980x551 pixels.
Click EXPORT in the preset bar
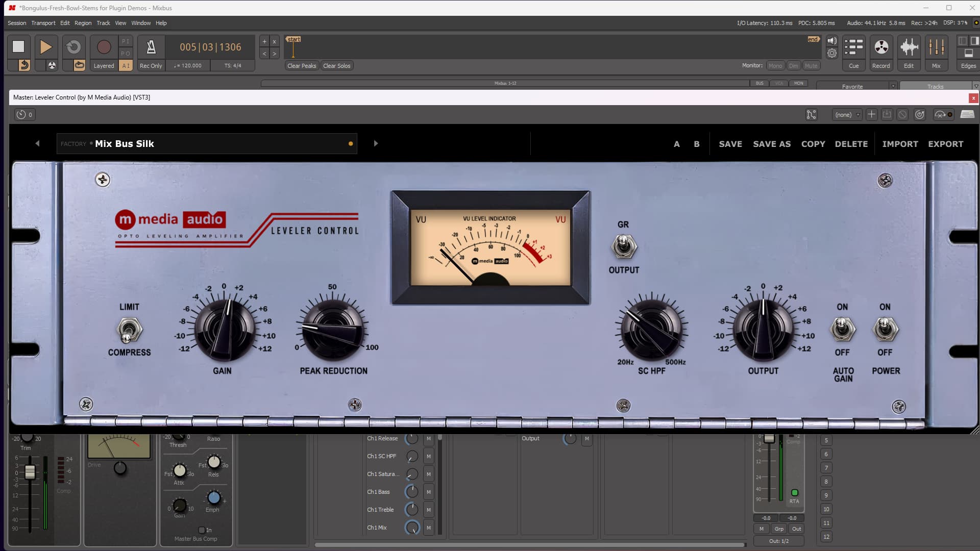[946, 144]
